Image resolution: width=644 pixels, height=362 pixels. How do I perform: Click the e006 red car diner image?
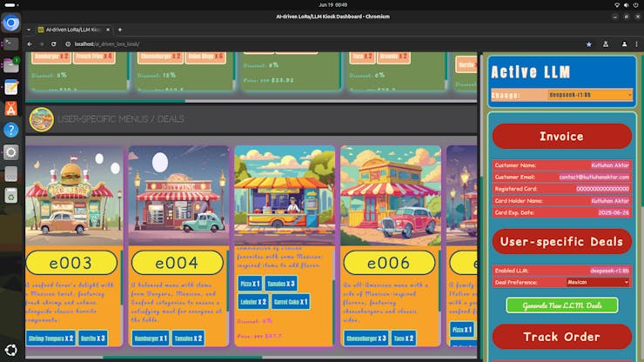pos(391,196)
